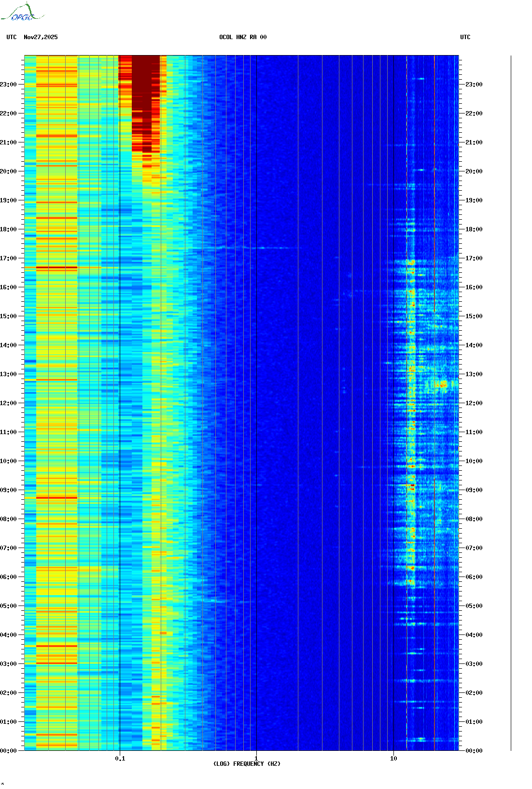Click the right axis 03:00 time label
This screenshot has height=789, width=532.
coord(474,664)
